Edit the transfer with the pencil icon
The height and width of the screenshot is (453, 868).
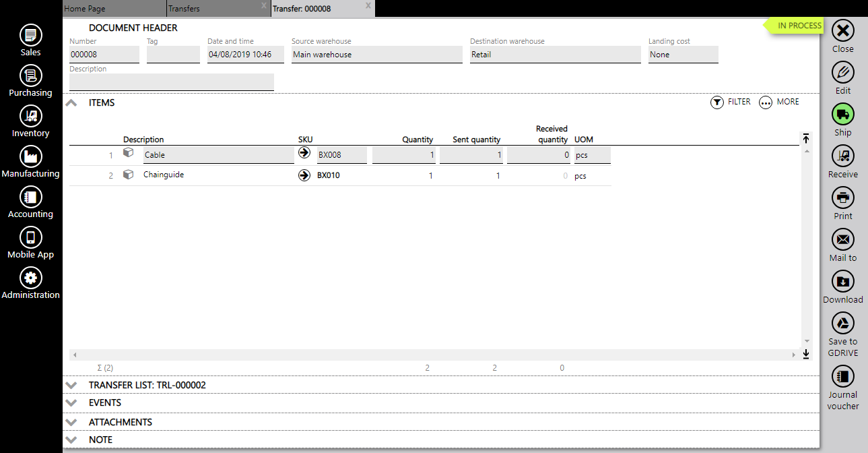coord(842,72)
